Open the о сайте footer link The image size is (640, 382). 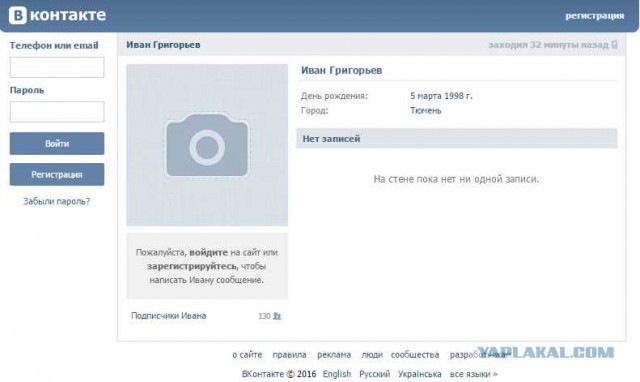click(x=247, y=355)
